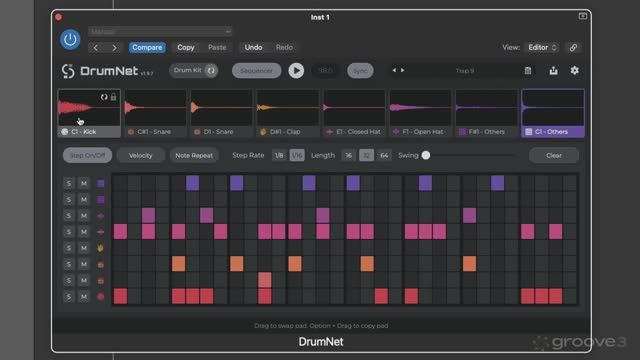Toggle the first kick step in bottom row
This screenshot has height=360, width=640.
point(120,296)
